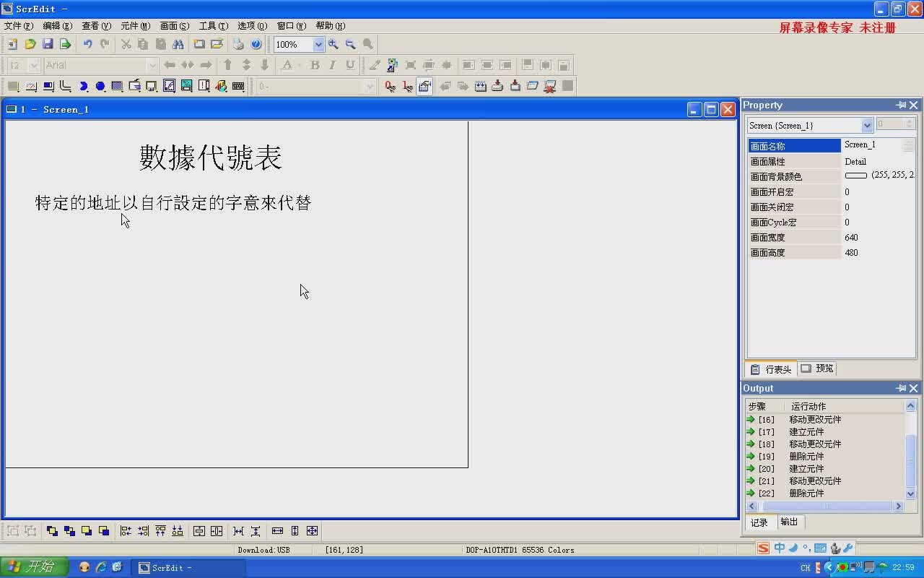Click the Output panel vertical scrollbar

[910, 449]
